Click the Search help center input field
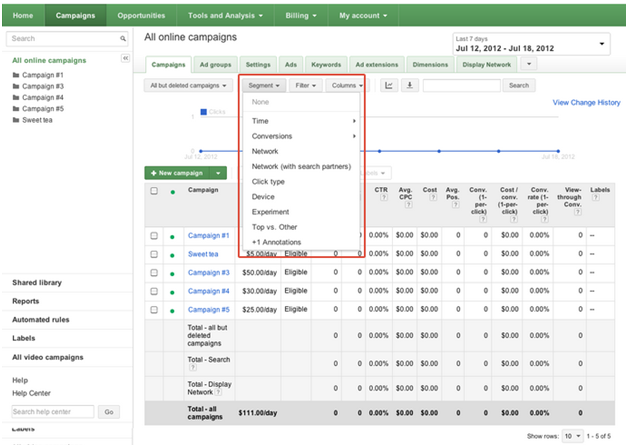628x447 pixels. (x=52, y=411)
